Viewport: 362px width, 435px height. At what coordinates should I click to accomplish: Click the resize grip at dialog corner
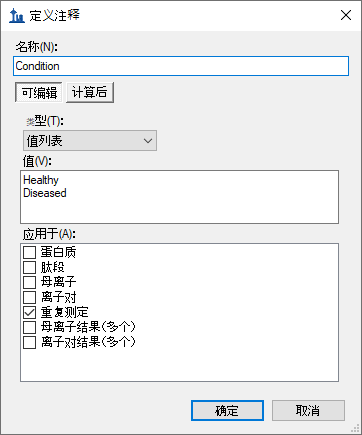(x=355, y=428)
